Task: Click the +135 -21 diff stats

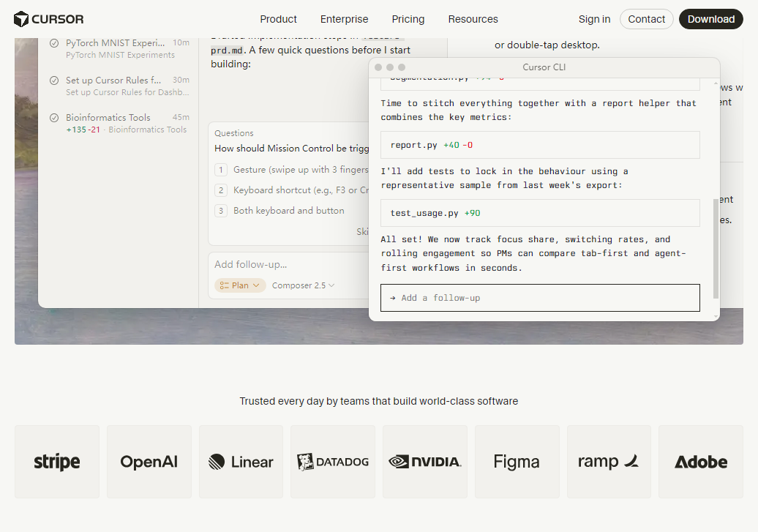Action: (83, 130)
